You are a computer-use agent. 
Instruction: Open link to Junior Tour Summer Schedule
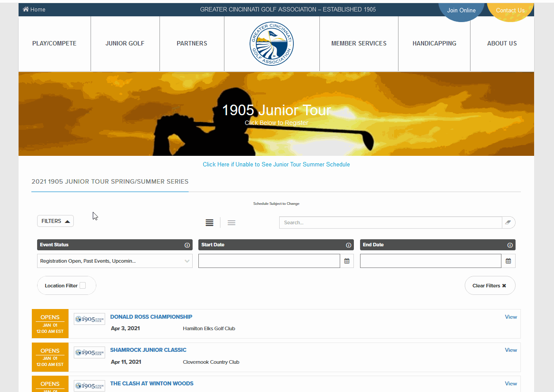[x=276, y=164]
